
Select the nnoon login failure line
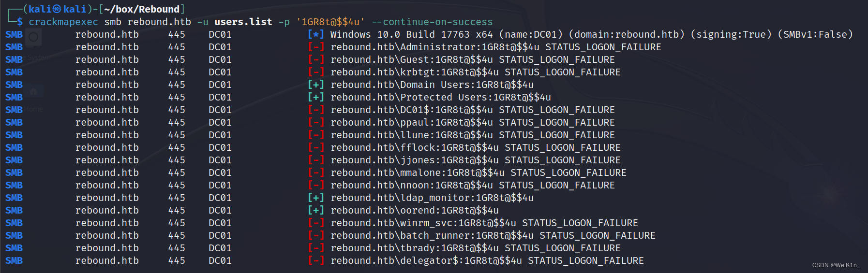[310, 185]
